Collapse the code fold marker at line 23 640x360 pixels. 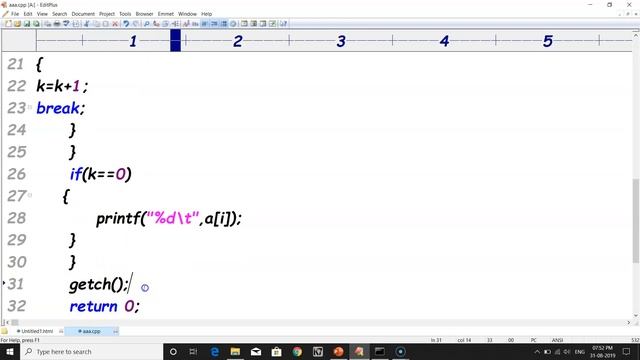(30, 107)
